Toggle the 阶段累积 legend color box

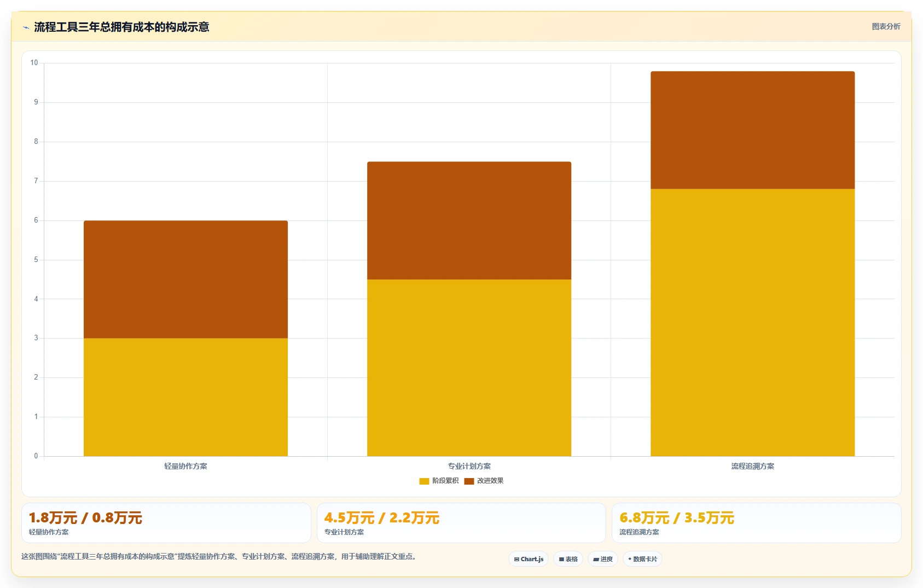(x=424, y=481)
